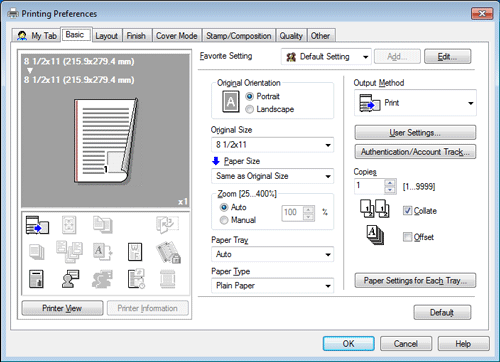Image resolution: width=500 pixels, height=362 pixels.
Task: Open the Finish tab
Action: coord(136,36)
